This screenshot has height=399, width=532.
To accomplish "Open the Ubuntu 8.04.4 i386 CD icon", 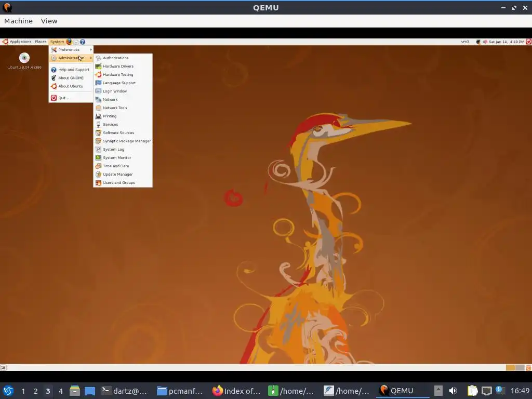I will click(x=24, y=61).
